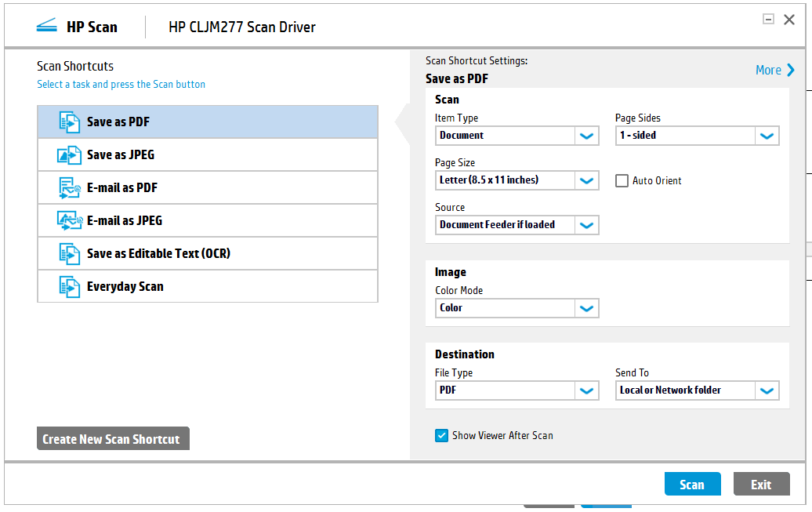Click the HP Scan scanner logo icon
812x512 pixels.
pyautogui.click(x=48, y=27)
